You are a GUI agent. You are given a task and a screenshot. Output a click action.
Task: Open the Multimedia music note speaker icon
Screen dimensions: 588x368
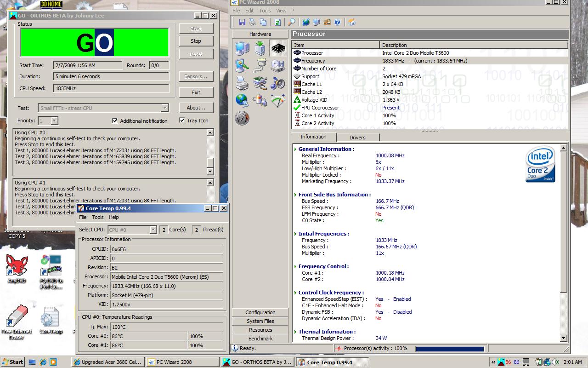coord(277,83)
